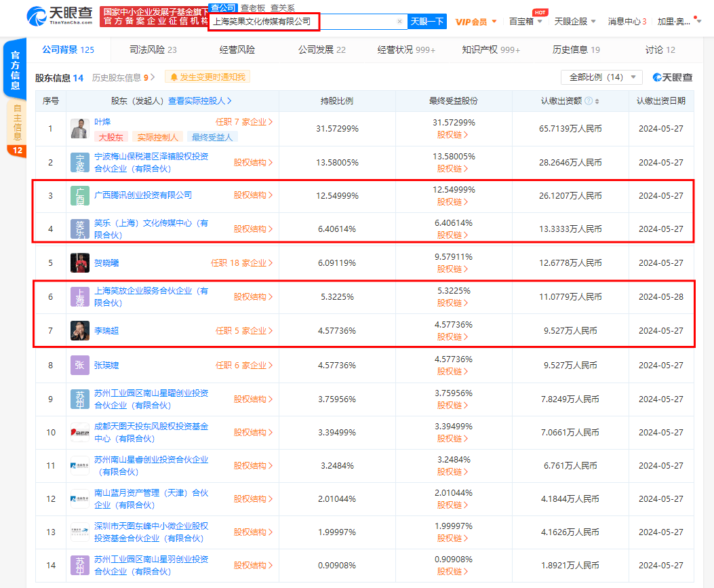Switch to 讨论 12 tab

coord(660,50)
